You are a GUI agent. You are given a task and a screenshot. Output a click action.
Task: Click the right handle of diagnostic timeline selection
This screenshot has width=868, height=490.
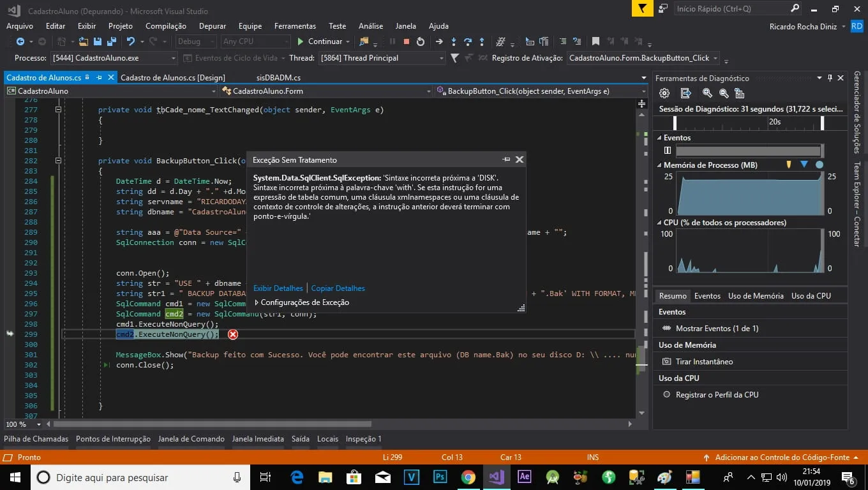pyautogui.click(x=823, y=123)
